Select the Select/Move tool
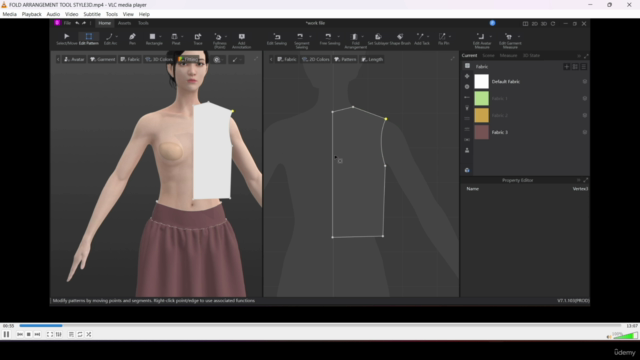The image size is (640, 360). (67, 39)
